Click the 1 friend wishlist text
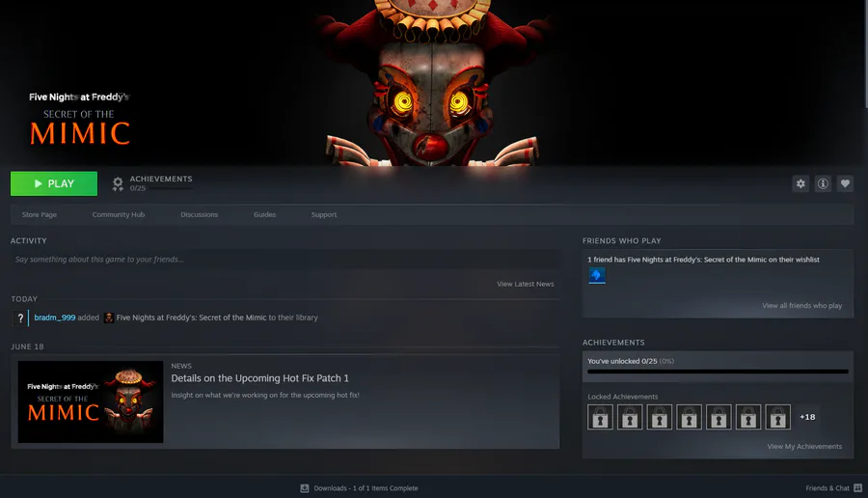The height and width of the screenshot is (498, 868). point(704,260)
